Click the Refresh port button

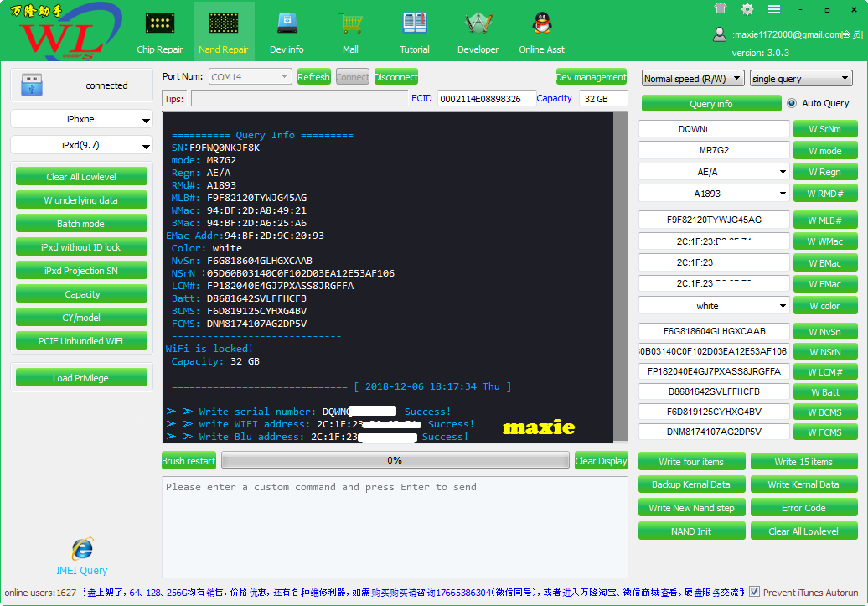point(314,77)
